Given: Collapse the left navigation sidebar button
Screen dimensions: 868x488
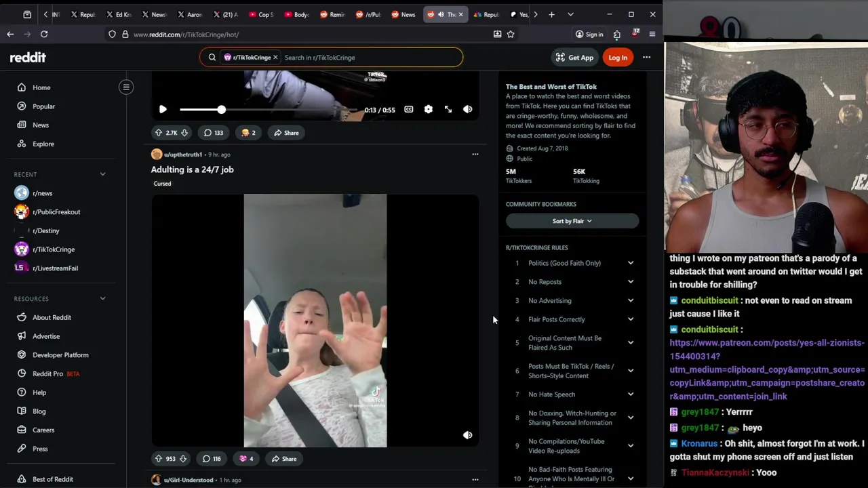Looking at the screenshot, I should [126, 87].
